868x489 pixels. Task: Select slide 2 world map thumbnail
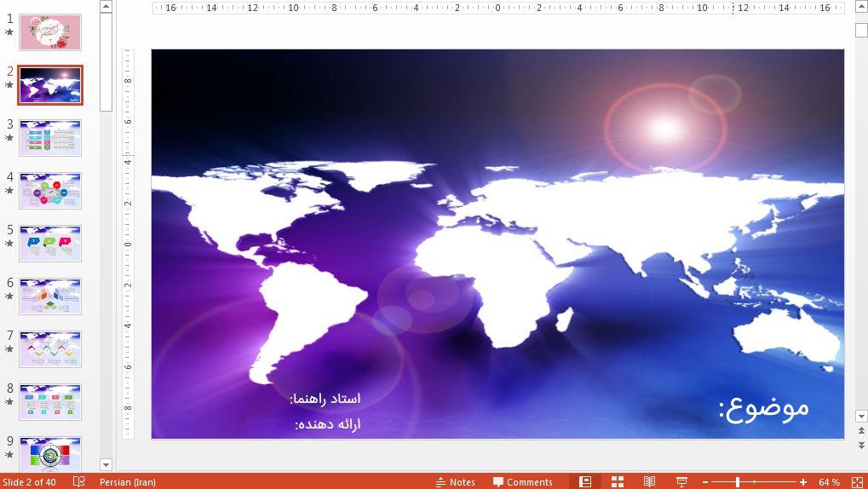[50, 85]
